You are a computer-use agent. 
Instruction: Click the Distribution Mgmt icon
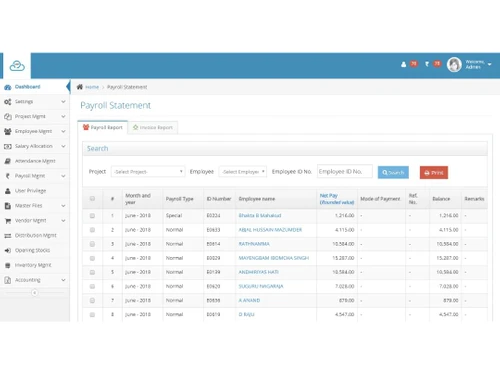(x=7, y=236)
